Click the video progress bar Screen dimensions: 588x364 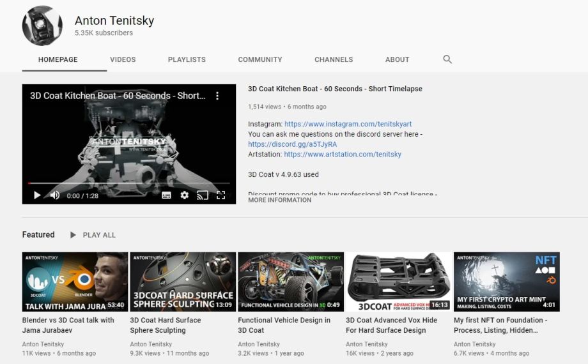[129, 183]
